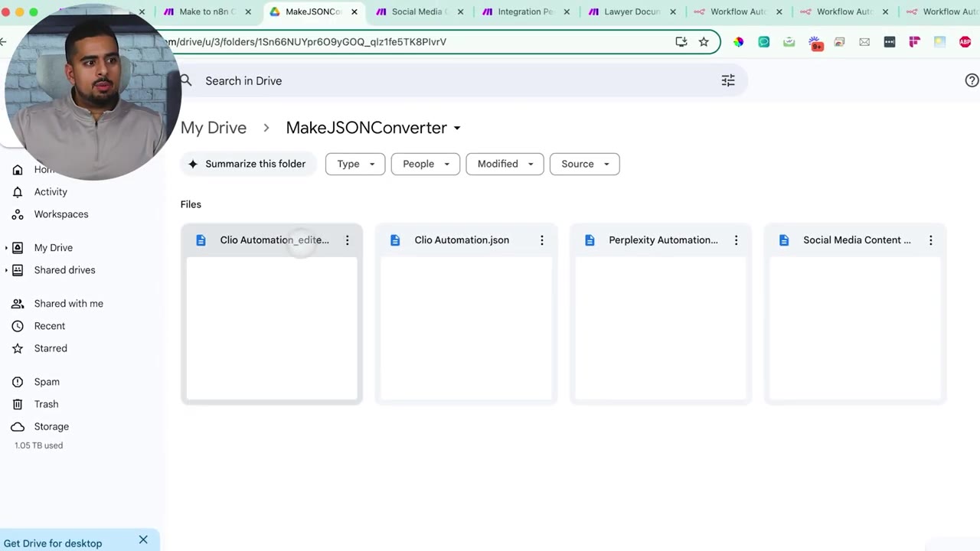Open the Perplexity Automation file thumbnail
The image size is (980, 551).
point(661,329)
